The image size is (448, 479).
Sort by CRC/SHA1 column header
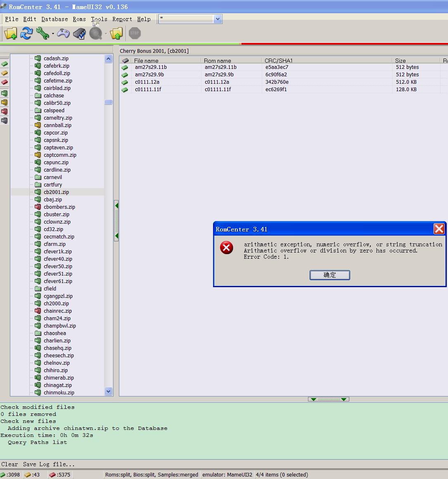[327, 61]
